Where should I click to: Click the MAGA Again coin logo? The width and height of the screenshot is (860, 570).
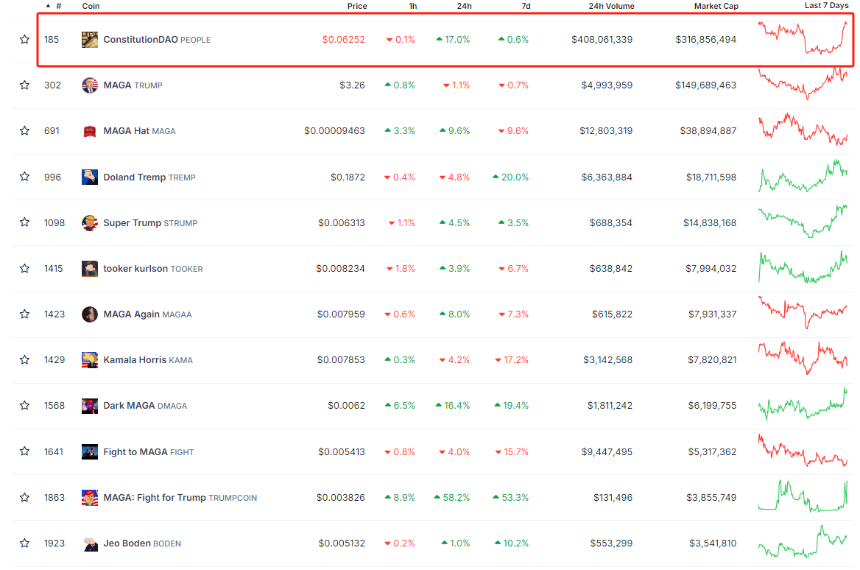click(89, 314)
